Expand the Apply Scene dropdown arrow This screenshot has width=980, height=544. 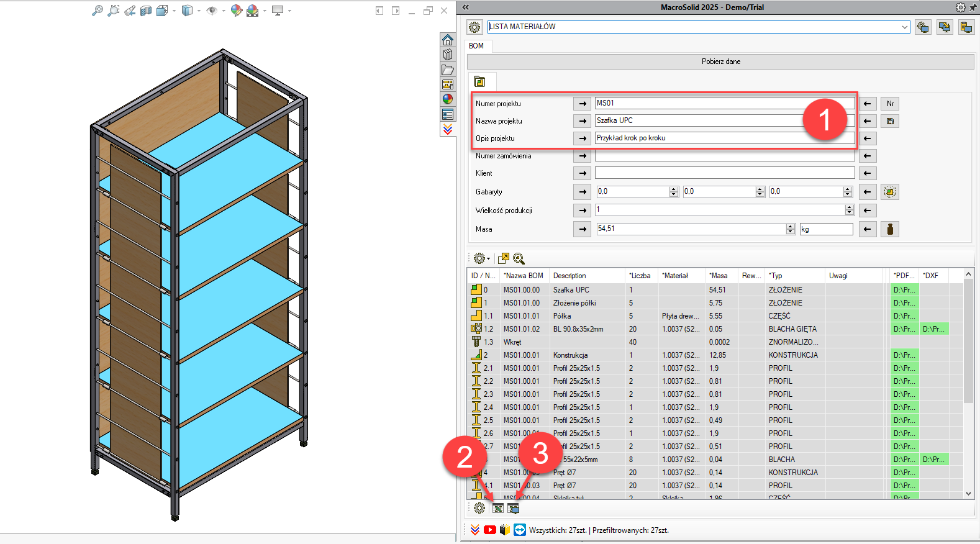pyautogui.click(x=265, y=11)
